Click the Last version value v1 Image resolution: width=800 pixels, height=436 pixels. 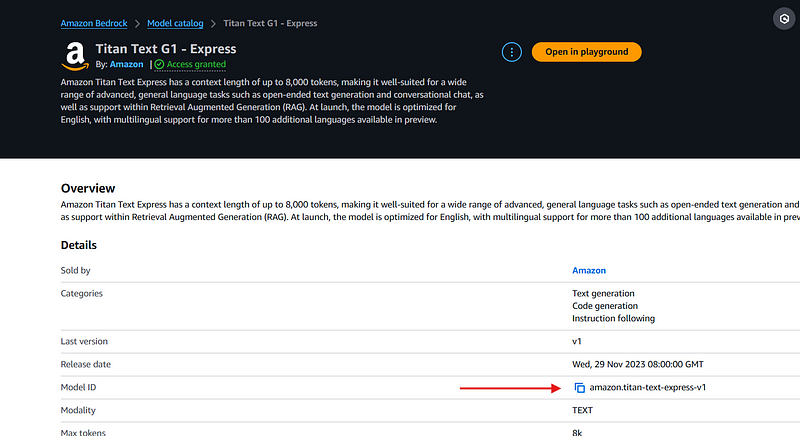(x=577, y=342)
